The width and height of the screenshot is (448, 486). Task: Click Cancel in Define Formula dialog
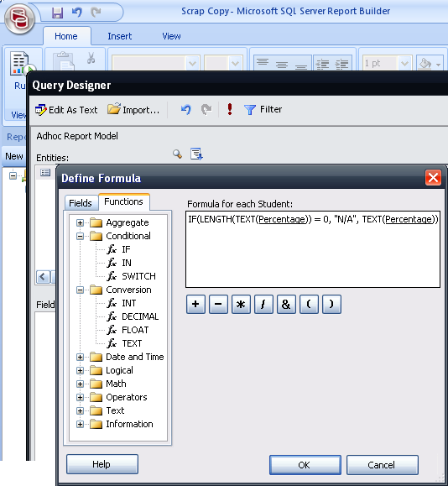pyautogui.click(x=382, y=465)
